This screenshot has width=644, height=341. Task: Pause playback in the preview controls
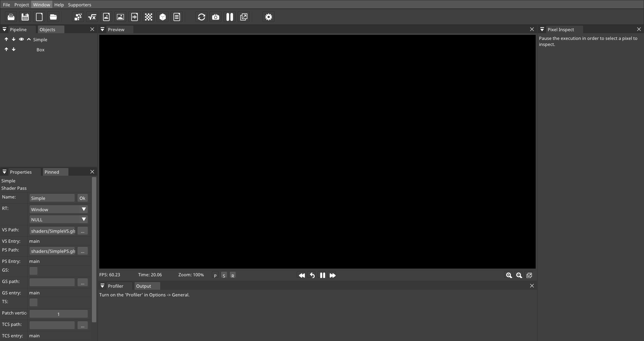[x=322, y=275]
